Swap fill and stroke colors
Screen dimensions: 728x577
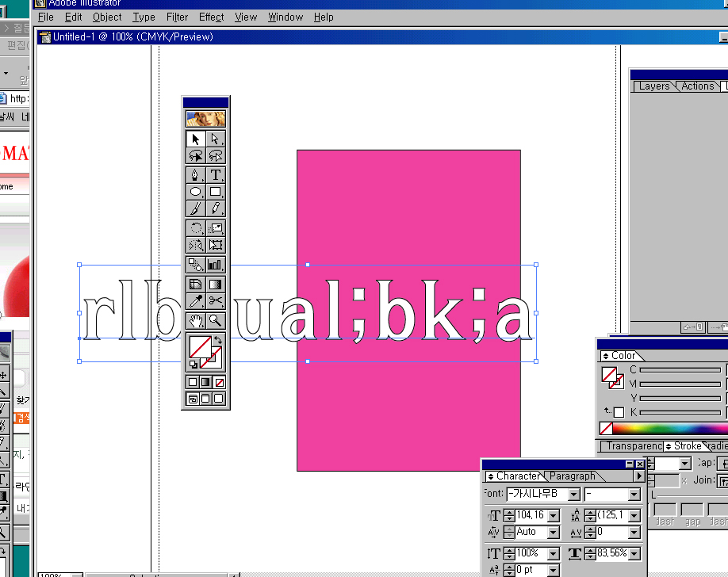218,340
